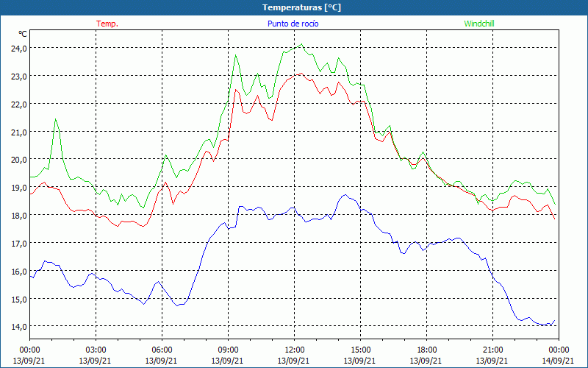This screenshot has height=368, width=588.
Task: Click the 03:00 time axis label
Action: point(96,350)
